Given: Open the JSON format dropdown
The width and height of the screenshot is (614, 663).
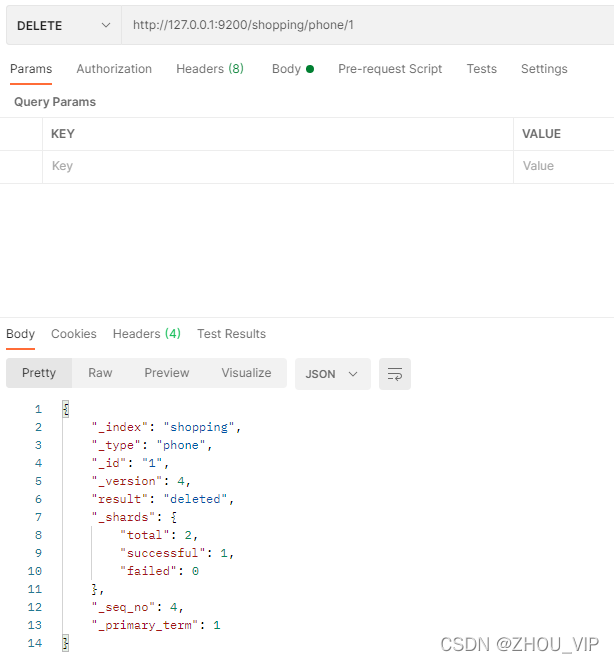Looking at the screenshot, I should click(x=333, y=374).
